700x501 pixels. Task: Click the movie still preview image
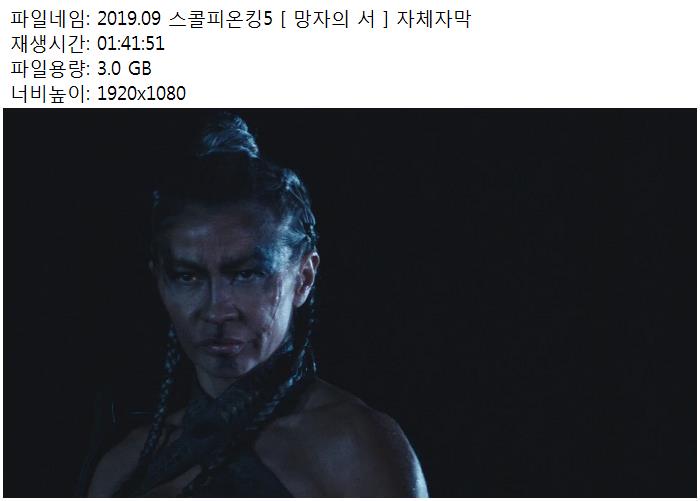(x=350, y=303)
